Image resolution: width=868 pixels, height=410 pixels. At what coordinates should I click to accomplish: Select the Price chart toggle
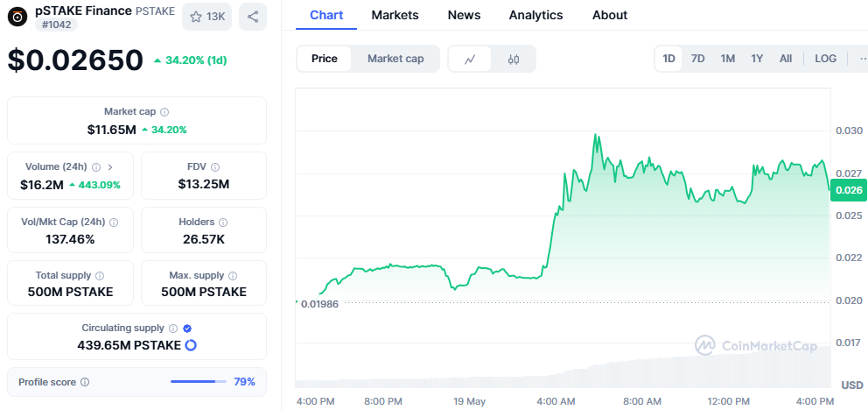(325, 59)
